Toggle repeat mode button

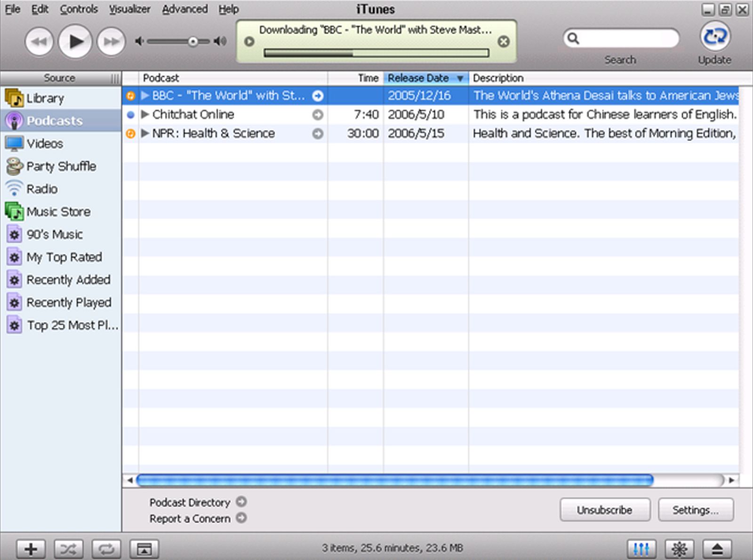click(106, 549)
